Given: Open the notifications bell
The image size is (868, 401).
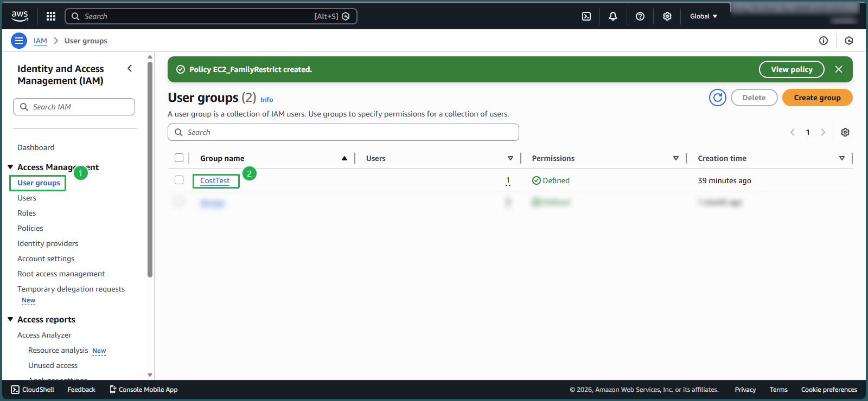Looking at the screenshot, I should [613, 16].
